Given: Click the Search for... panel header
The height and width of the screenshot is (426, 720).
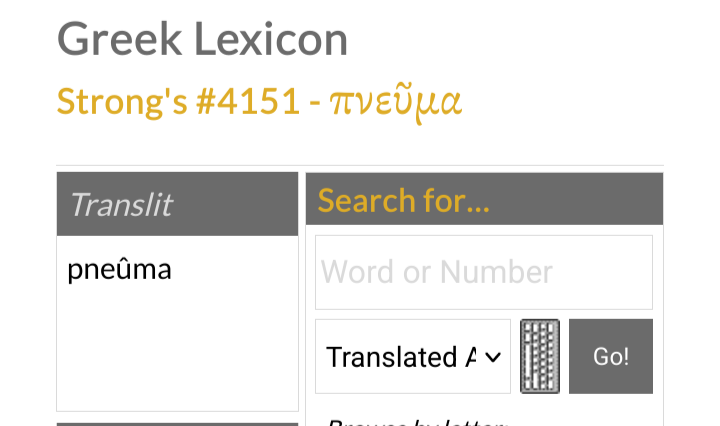Looking at the screenshot, I should coord(484,200).
